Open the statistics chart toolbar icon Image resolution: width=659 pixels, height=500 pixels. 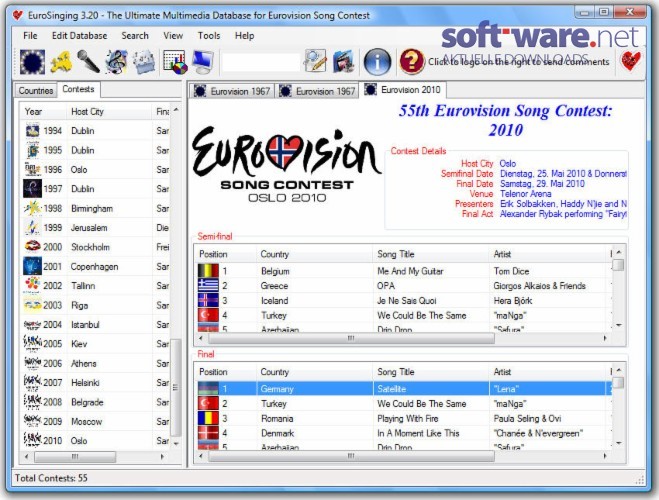pyautogui.click(x=175, y=62)
